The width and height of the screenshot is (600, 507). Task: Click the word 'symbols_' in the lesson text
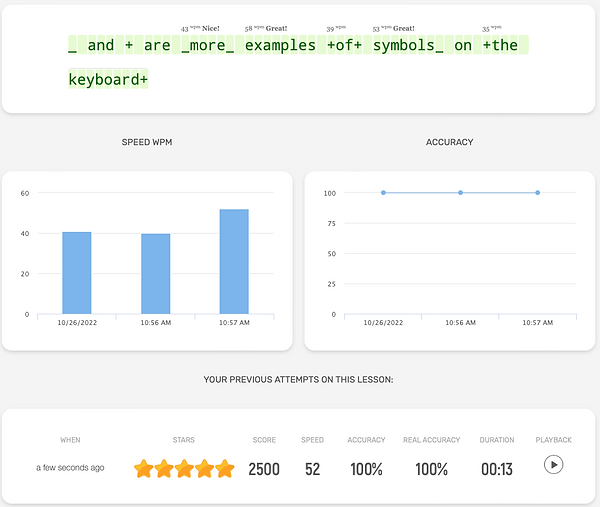pos(408,46)
